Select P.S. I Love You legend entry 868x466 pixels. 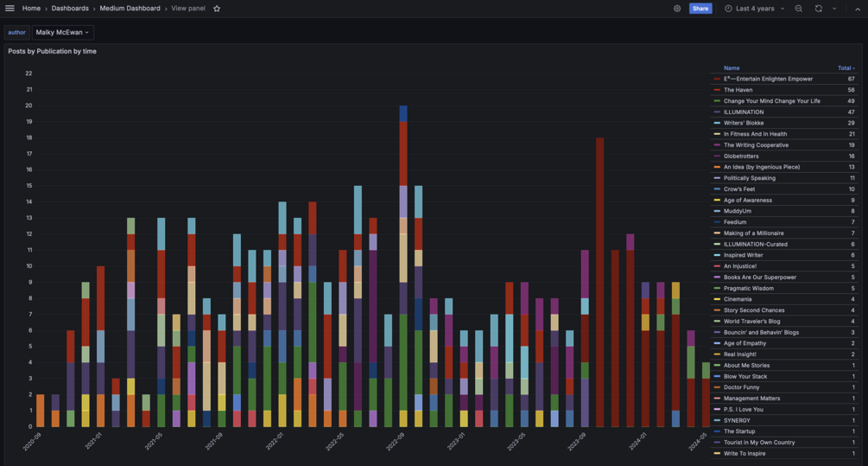[743, 410]
